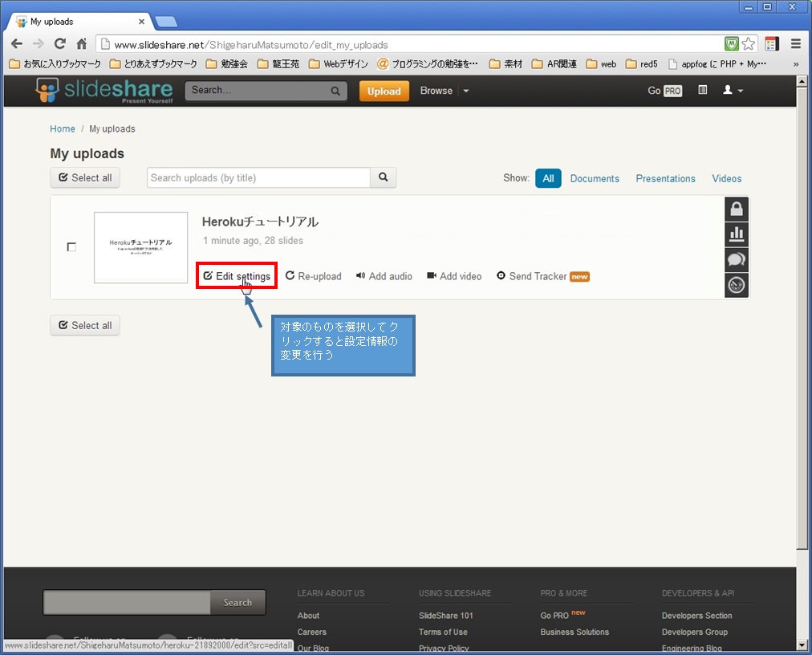Go to Home breadcrumb link

[x=62, y=128]
